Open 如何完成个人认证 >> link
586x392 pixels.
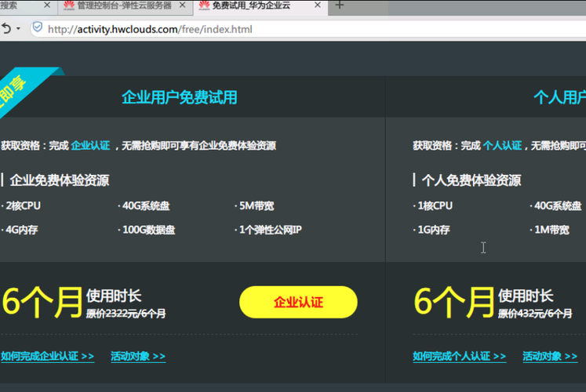[459, 356]
